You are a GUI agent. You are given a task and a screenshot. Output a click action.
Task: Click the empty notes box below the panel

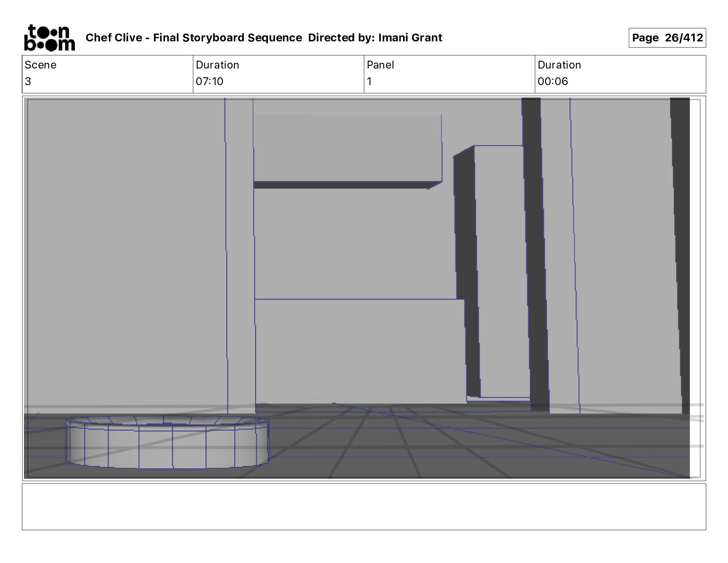364,506
